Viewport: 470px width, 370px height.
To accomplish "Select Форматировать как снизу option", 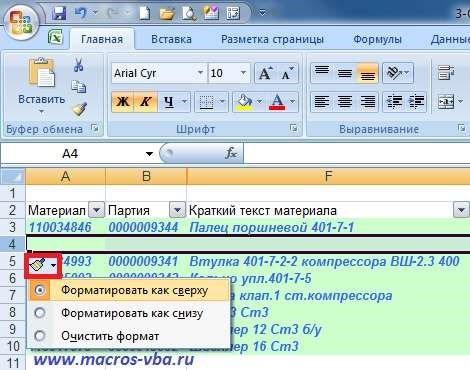I will 128,313.
